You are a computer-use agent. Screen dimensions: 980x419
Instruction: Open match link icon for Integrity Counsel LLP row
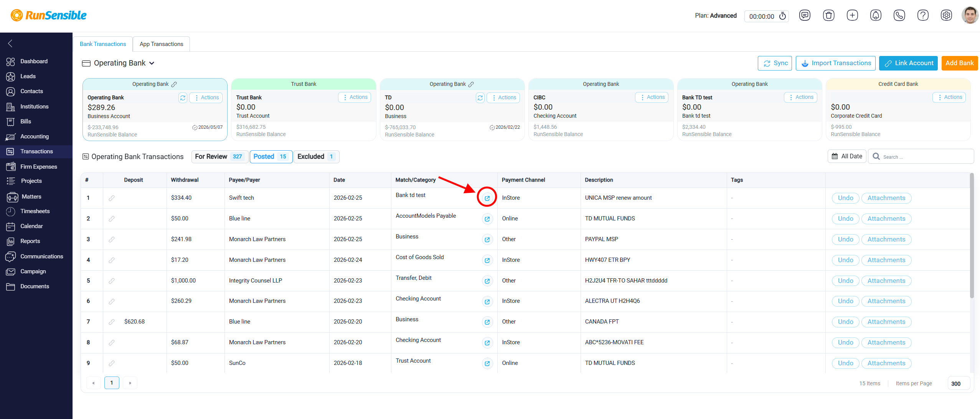[x=487, y=281]
